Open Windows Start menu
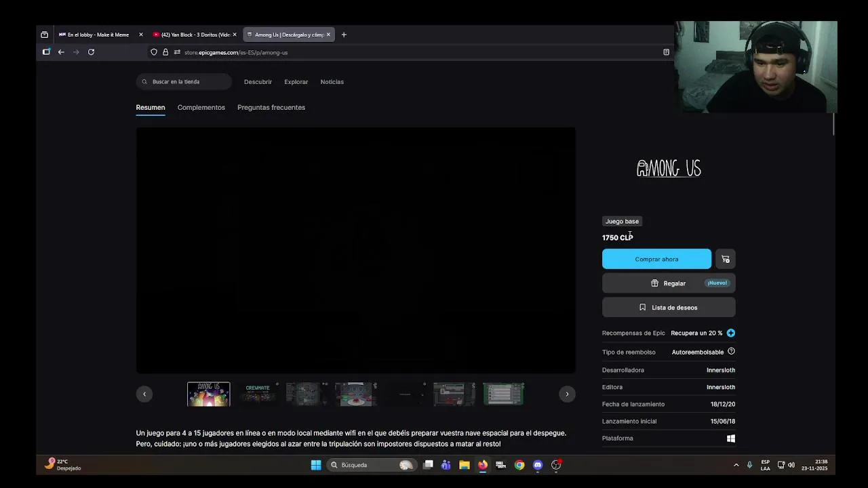 (x=316, y=465)
